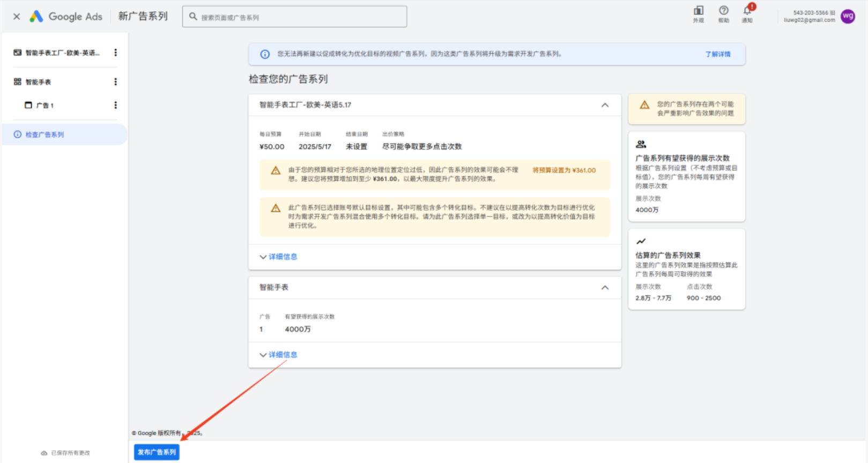Select the 智能手表 ad group in sidebar
Image resolution: width=868 pixels, height=463 pixels.
38,82
